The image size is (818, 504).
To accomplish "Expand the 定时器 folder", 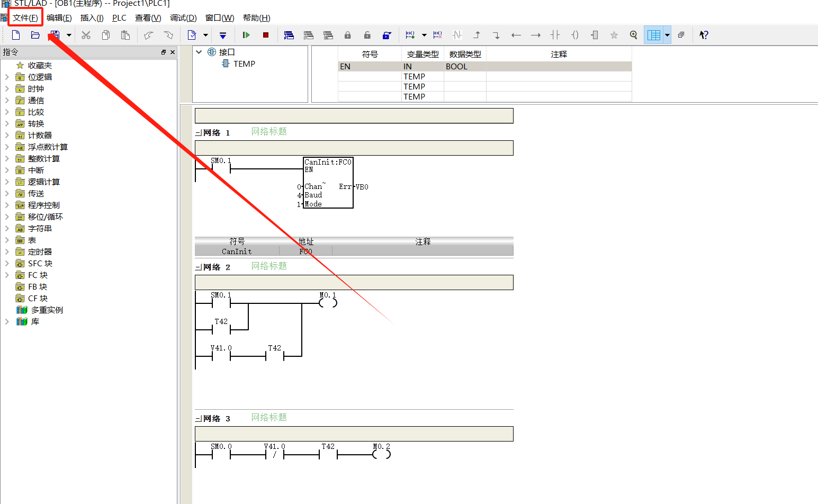I will (x=7, y=251).
